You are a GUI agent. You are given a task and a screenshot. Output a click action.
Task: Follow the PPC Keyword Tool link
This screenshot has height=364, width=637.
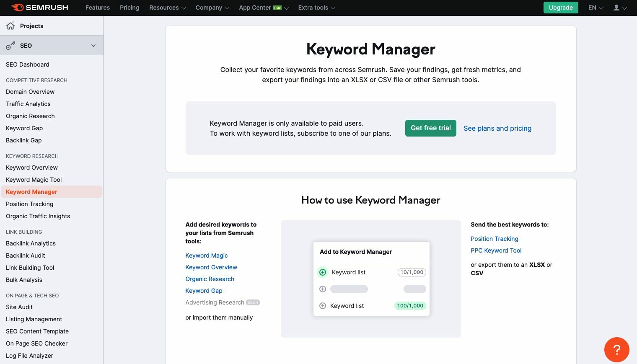point(496,250)
